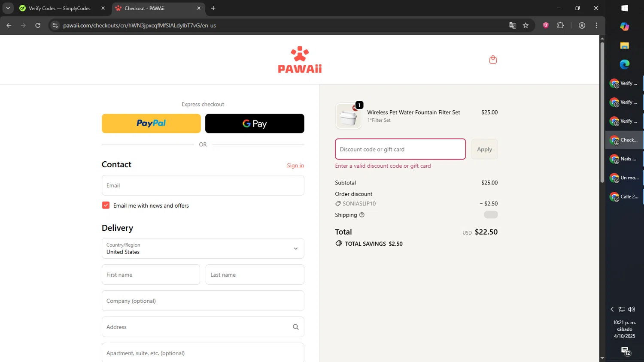Open the browser extensions puzzle icon
The image size is (644, 362).
click(560, 25)
